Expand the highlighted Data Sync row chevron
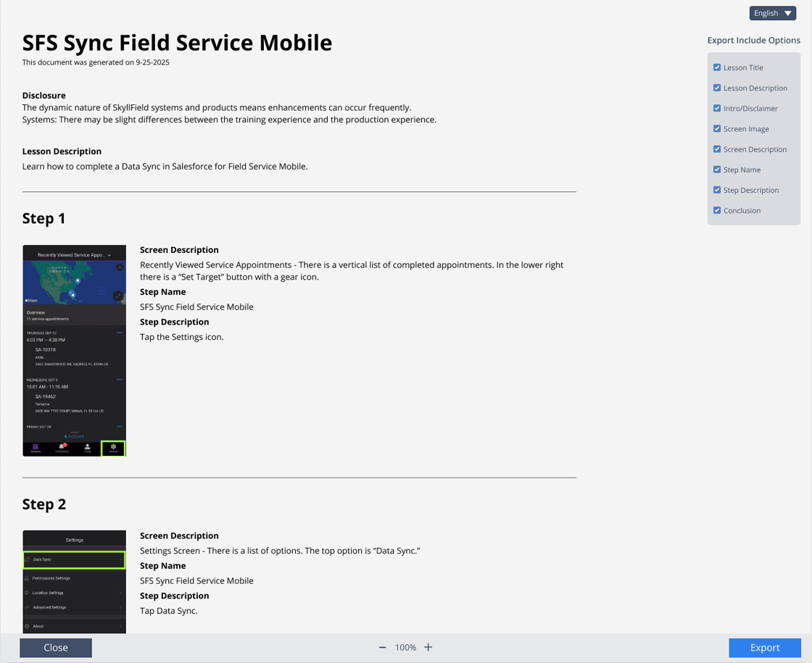The height and width of the screenshot is (663, 812). [120, 559]
